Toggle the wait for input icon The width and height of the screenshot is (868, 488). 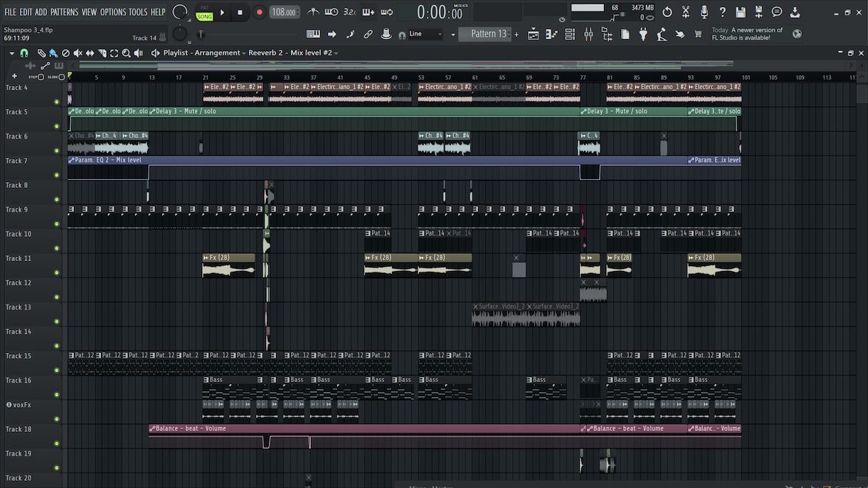pos(332,12)
